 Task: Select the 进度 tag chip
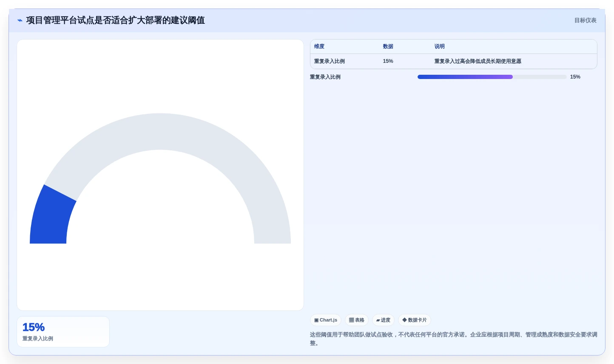tap(383, 320)
